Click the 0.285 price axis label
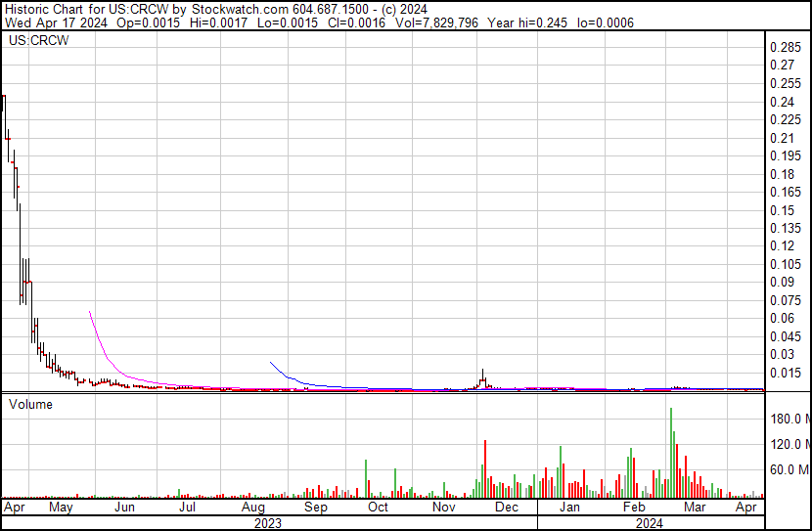812x531 pixels. pyautogui.click(x=786, y=48)
